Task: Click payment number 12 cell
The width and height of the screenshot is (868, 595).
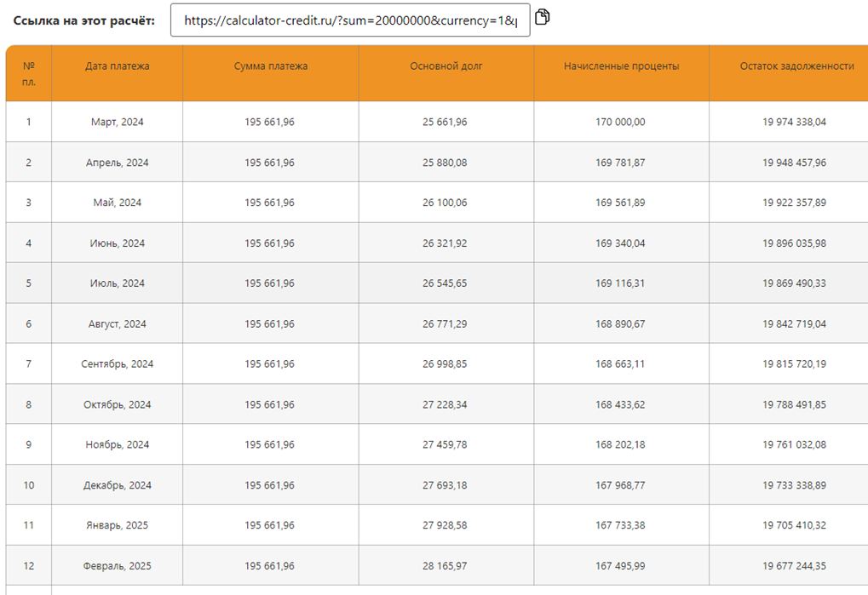Action: tap(29, 566)
